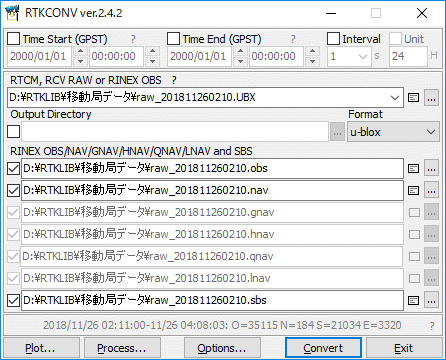Viewport: 446px width, 360px height.
Task: Open the Time Start help question mark
Action: [133, 39]
